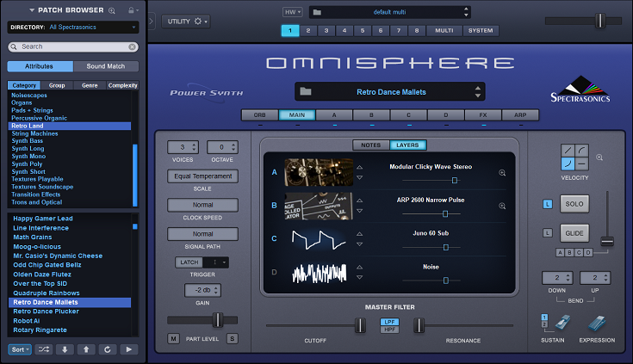This screenshot has height=364, width=633.
Task: Open the Clock Speed Normal dropdown
Action: (202, 205)
